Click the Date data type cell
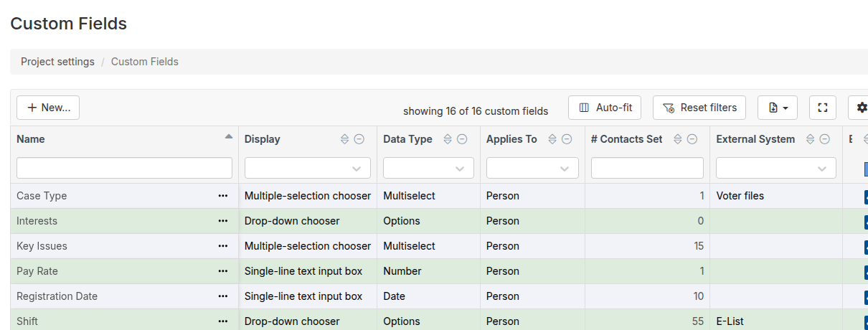868x330 pixels. point(428,296)
